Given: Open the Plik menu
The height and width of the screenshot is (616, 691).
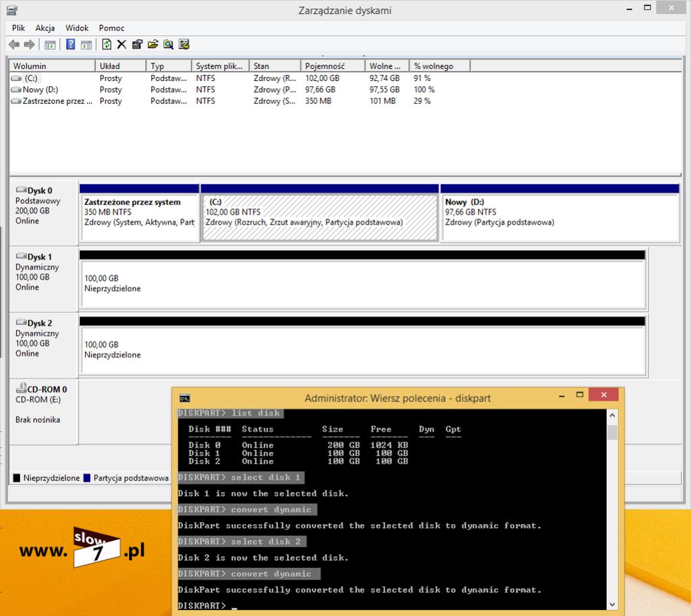Looking at the screenshot, I should 18,28.
